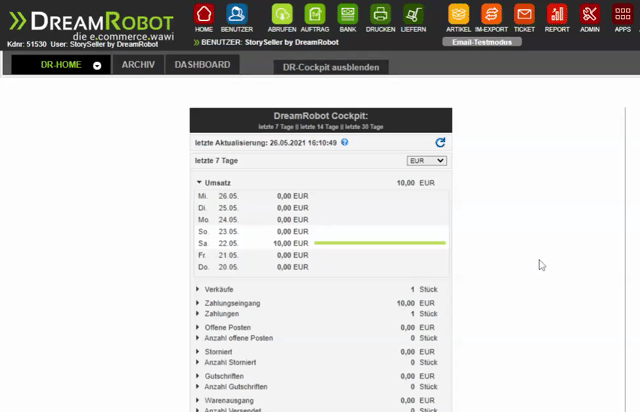Click the Email-Testmodus button

coord(482,42)
